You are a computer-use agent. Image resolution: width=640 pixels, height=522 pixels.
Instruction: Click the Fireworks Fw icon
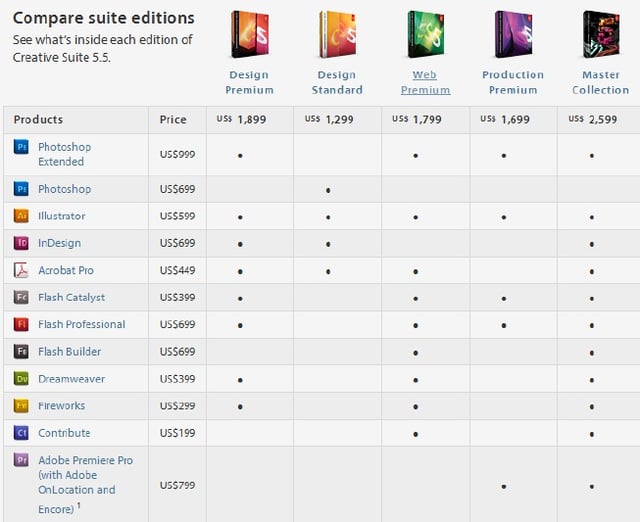(21, 406)
